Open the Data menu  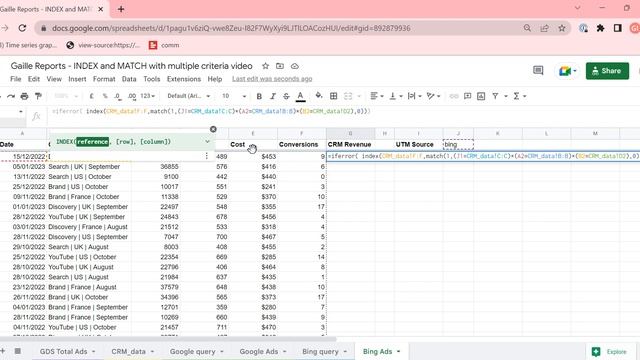[129, 79]
